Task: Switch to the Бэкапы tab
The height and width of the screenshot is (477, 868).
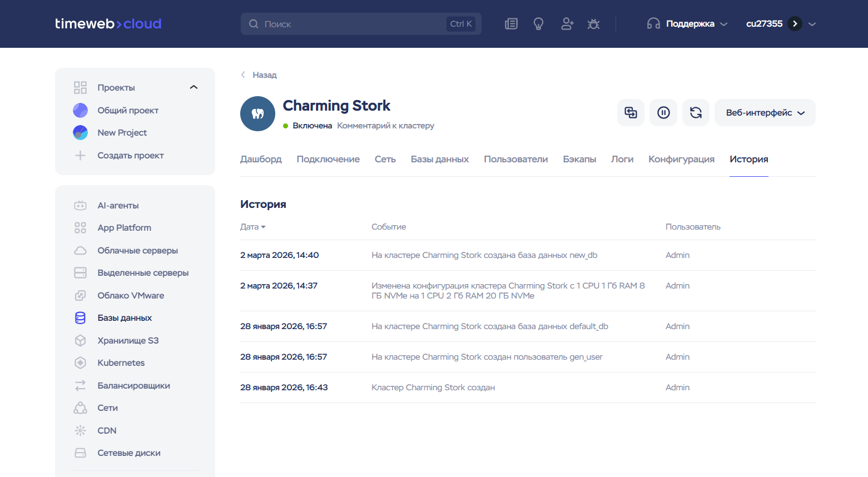Action: [579, 159]
